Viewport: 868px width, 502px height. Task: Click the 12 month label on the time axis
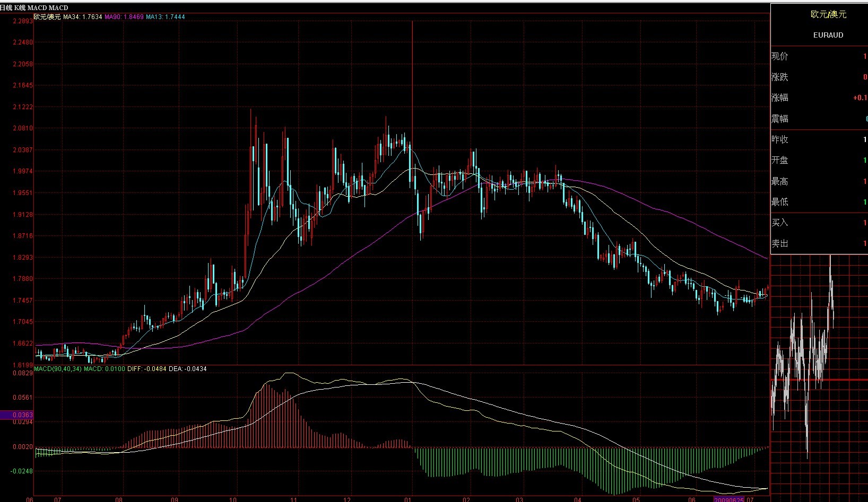[347, 499]
